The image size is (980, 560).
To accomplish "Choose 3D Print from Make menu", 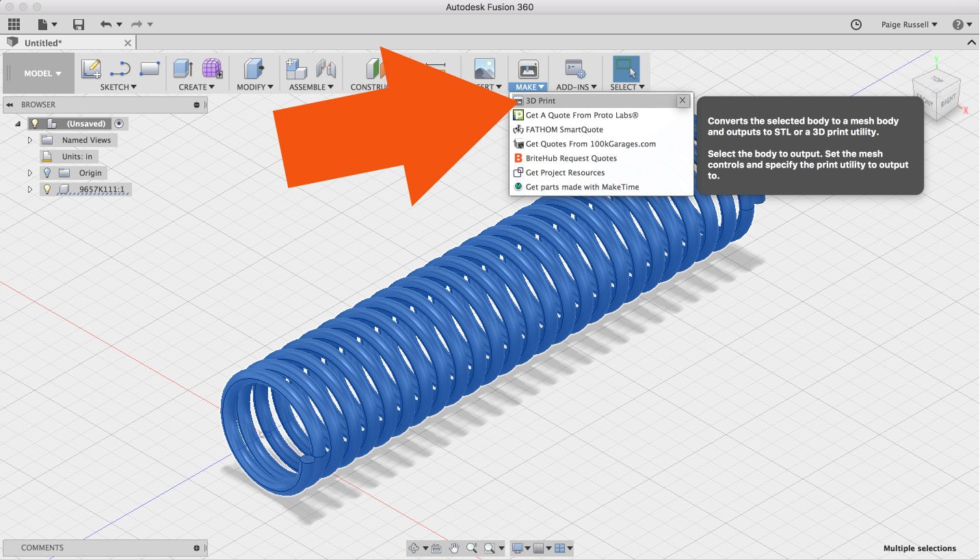I will point(594,101).
